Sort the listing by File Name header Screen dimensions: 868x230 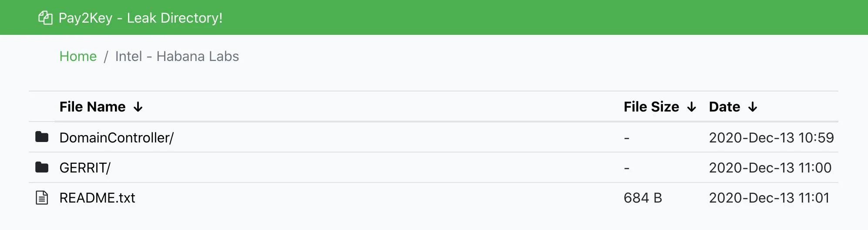92,107
